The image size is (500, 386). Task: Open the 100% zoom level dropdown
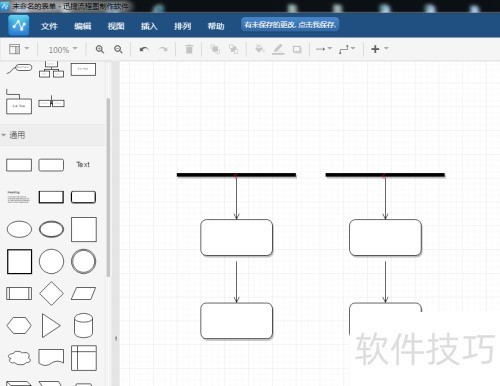pyautogui.click(x=63, y=50)
